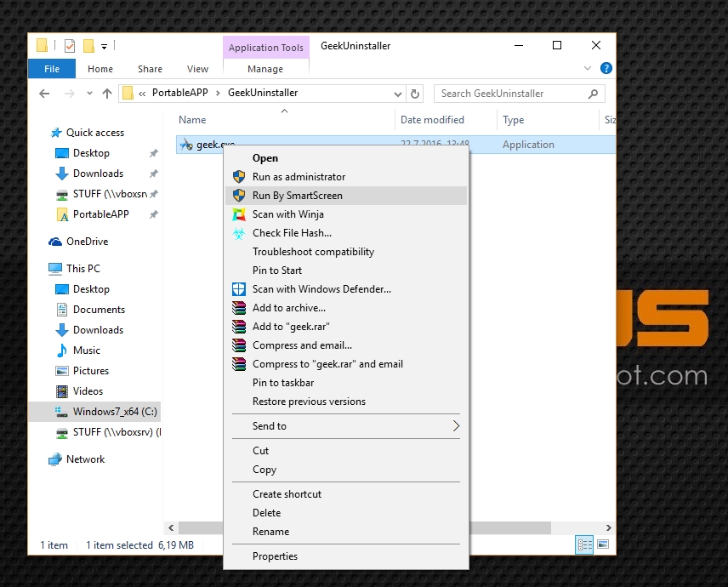
Task: Click the Run By SmartScreen shield icon
Action: pyautogui.click(x=239, y=196)
